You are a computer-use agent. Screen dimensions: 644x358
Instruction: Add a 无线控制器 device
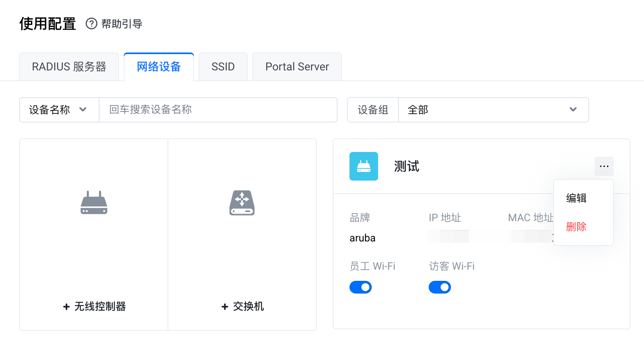click(94, 306)
